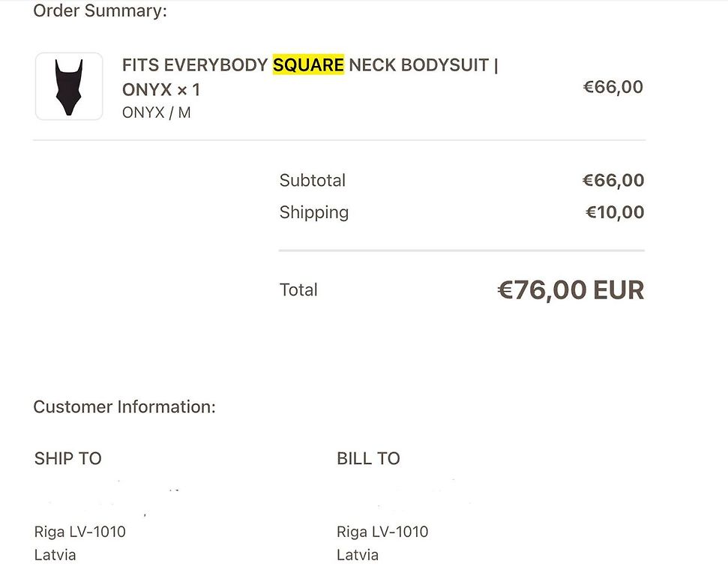Viewport: 728px width, 576px height.
Task: Click Latvia under BILL TO
Action: coord(358,555)
